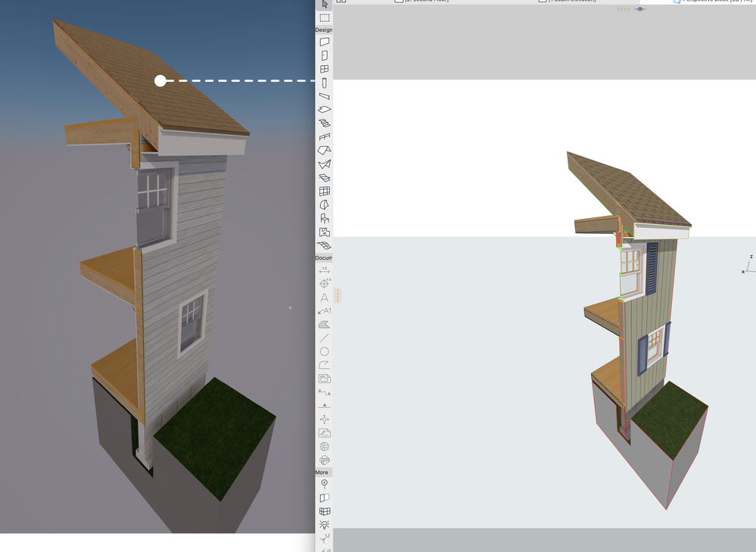Select the linear Dimension tool

(x=325, y=270)
